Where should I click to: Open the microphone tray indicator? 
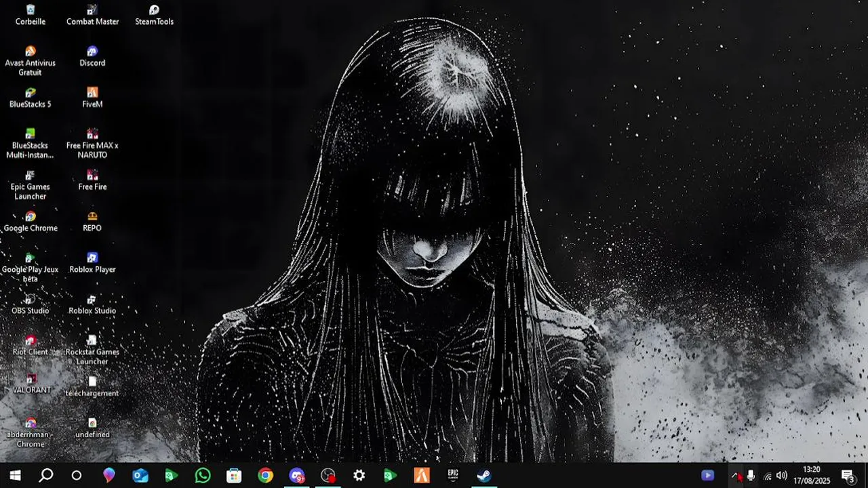pos(751,476)
